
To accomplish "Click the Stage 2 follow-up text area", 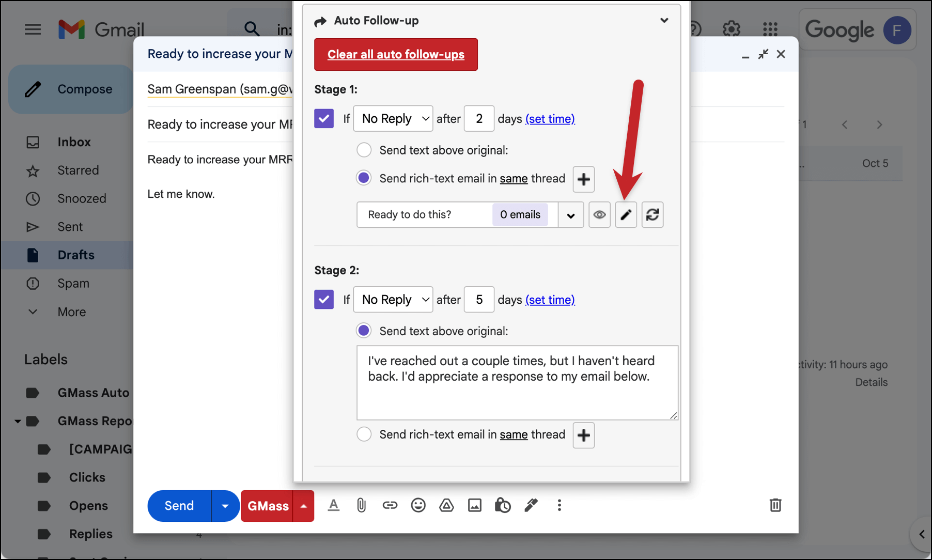I will coord(517,383).
